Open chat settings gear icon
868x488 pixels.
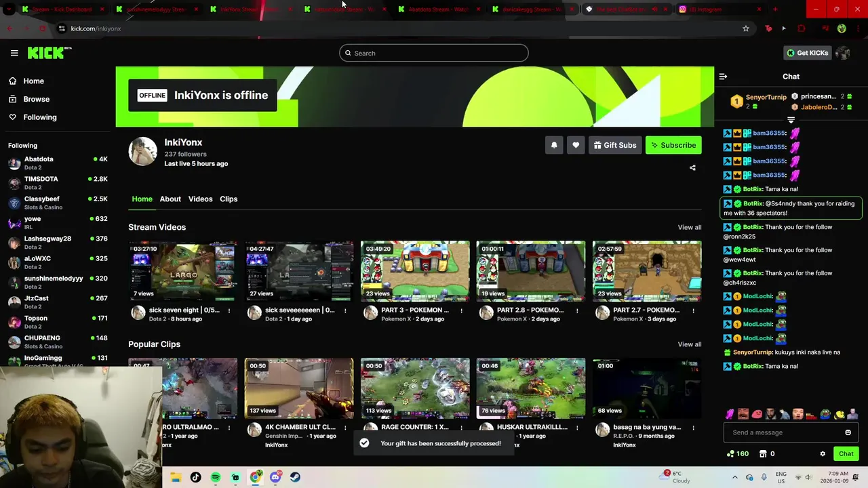[x=823, y=454]
